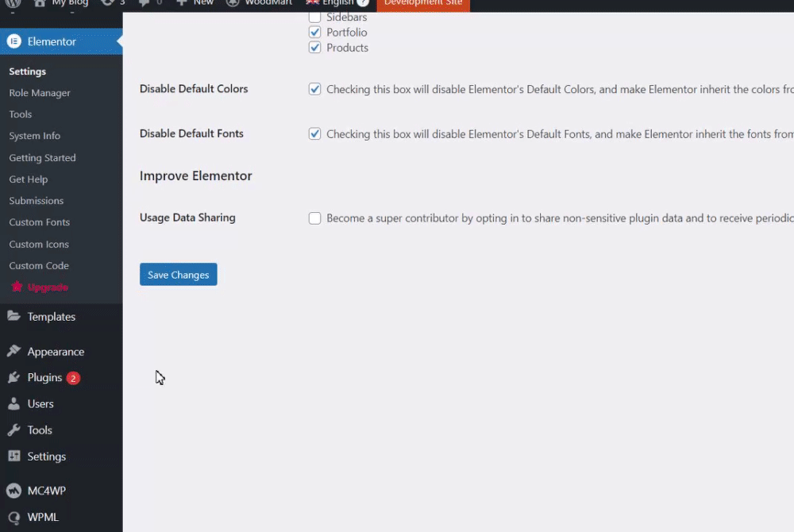Uncheck the Products checkbox
The image size is (794, 532).
pos(314,48)
